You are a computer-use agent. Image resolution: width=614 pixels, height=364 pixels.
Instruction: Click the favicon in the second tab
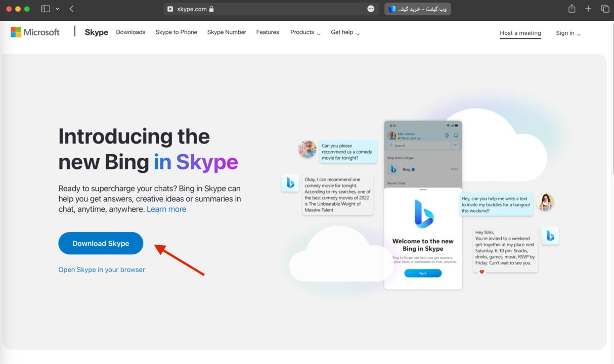coord(392,9)
